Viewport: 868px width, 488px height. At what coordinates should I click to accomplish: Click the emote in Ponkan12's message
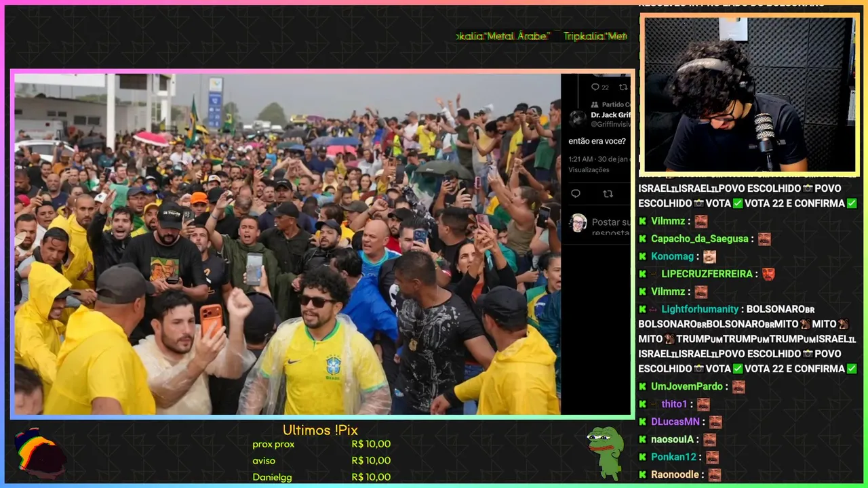[712, 457]
